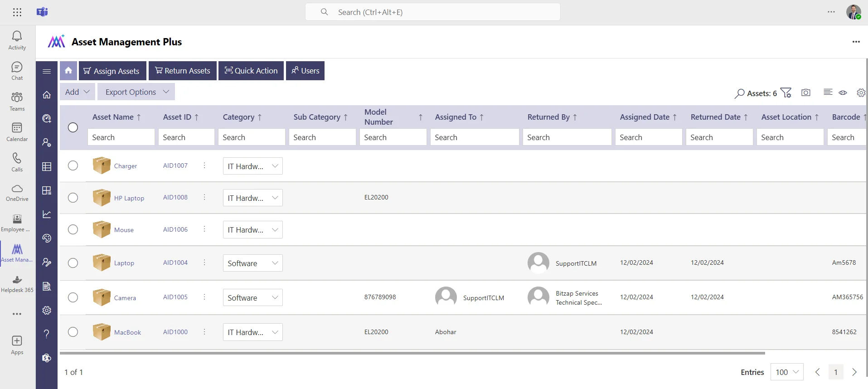Open the Chat section
Image resolution: width=868 pixels, height=389 pixels.
(17, 71)
